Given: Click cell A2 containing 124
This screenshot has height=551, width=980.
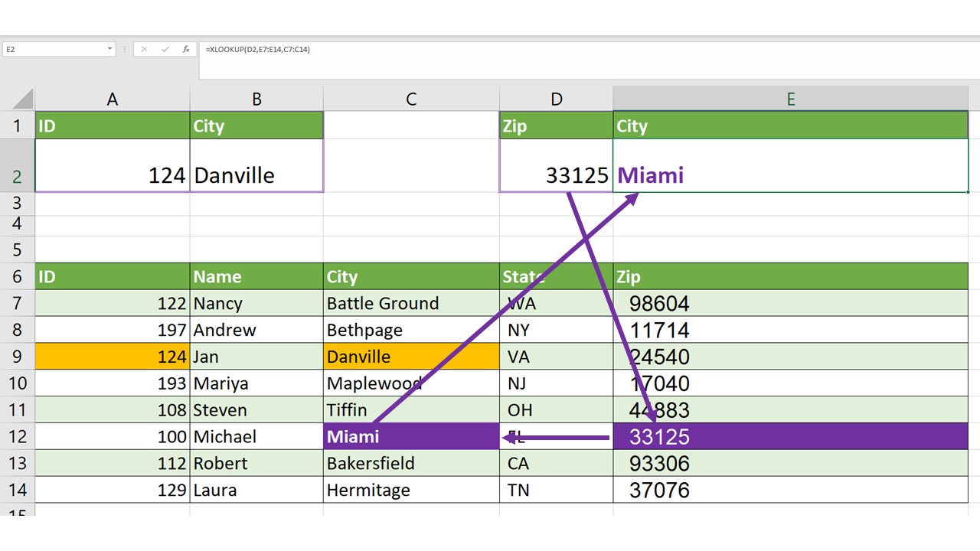Looking at the screenshot, I should (x=113, y=165).
